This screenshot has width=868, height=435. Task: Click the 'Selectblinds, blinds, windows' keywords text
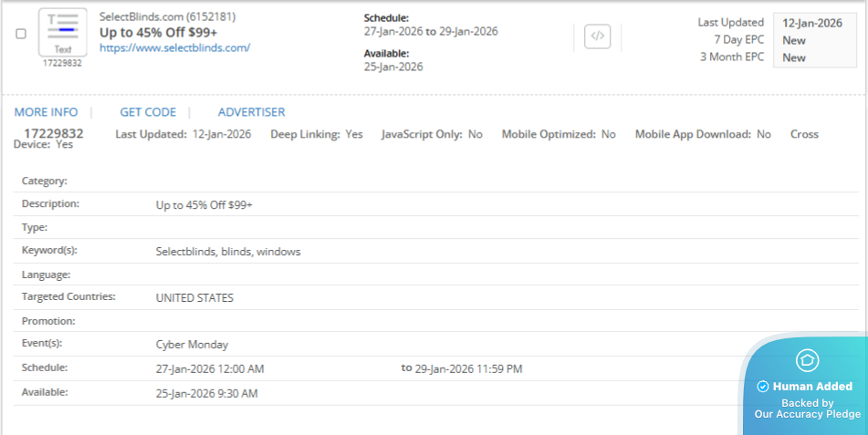pos(228,252)
